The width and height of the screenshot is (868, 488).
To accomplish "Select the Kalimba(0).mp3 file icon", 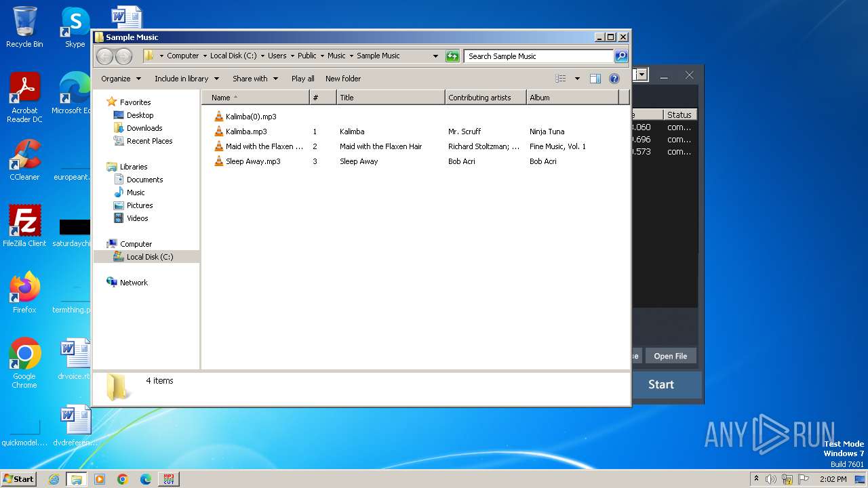I will pos(218,117).
